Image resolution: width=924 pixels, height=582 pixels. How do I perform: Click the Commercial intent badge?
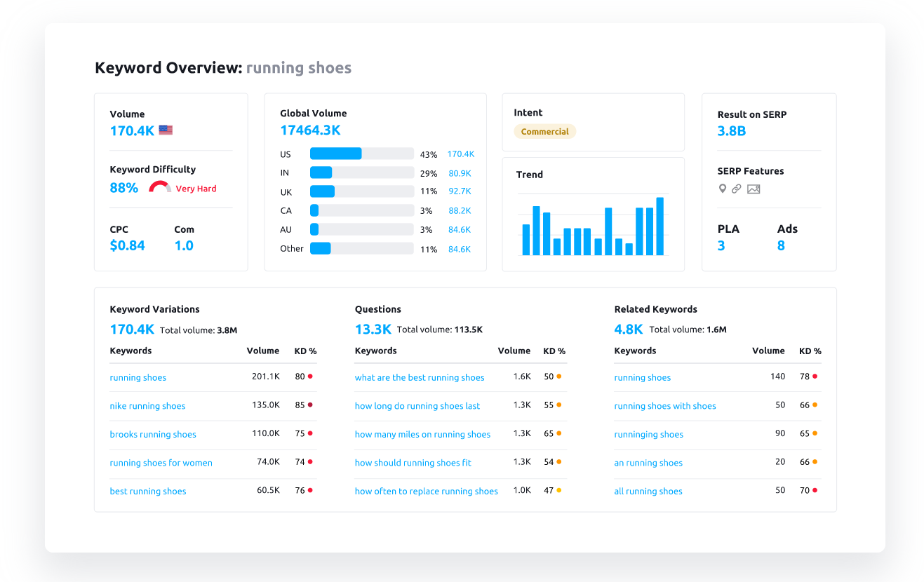(544, 131)
